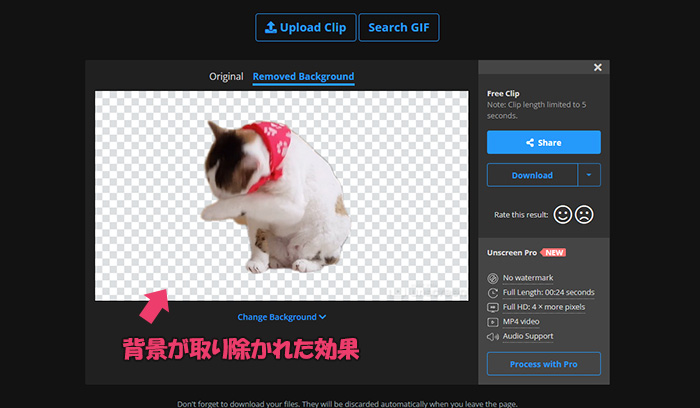
Task: Click the no-watermark icon
Action: 493,279
